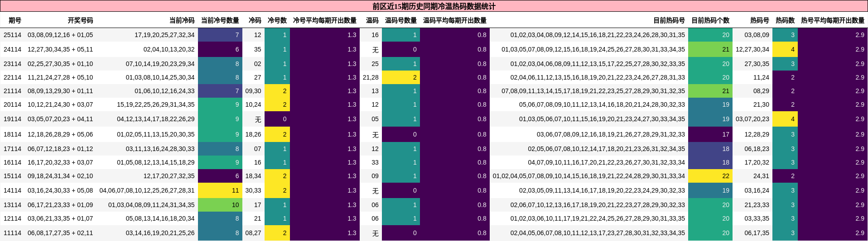Select the 冷号数 column header
This screenshot has height=241, width=868.
(x=277, y=20)
